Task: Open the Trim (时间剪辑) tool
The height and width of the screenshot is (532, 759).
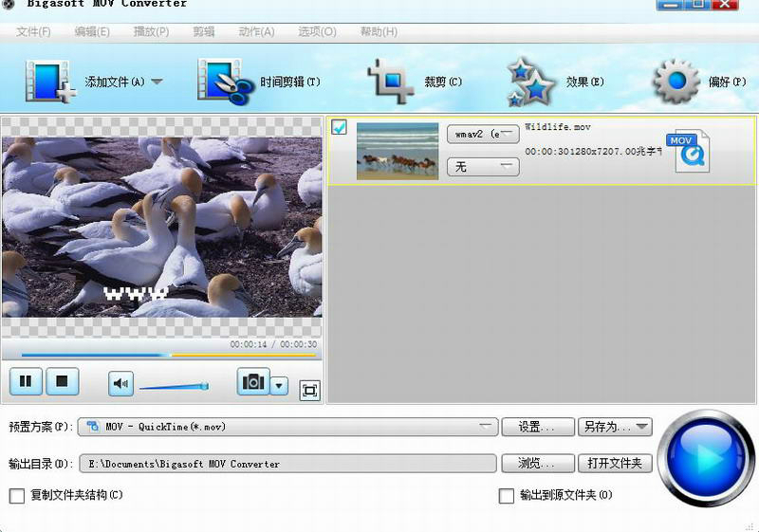Action: (x=258, y=82)
